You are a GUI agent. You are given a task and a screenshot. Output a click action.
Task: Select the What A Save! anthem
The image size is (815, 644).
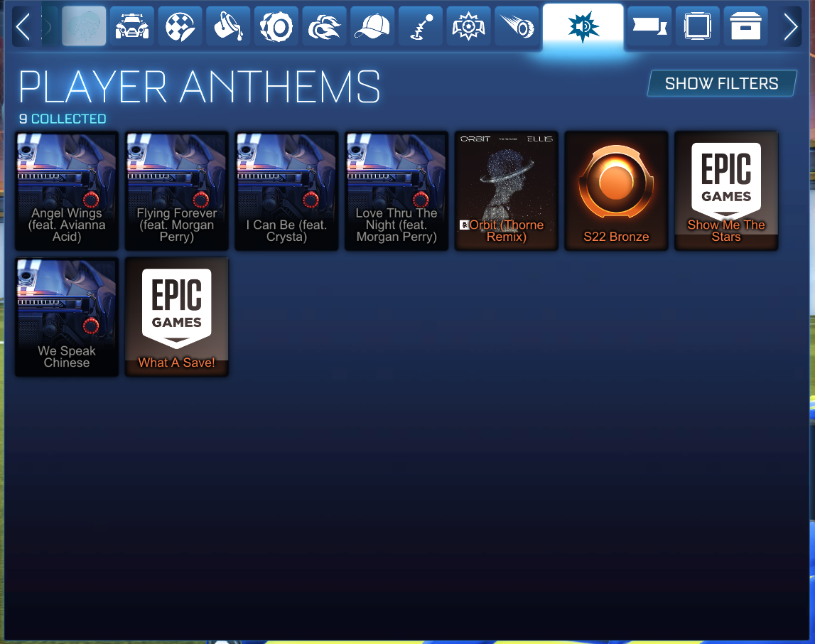[x=177, y=316]
